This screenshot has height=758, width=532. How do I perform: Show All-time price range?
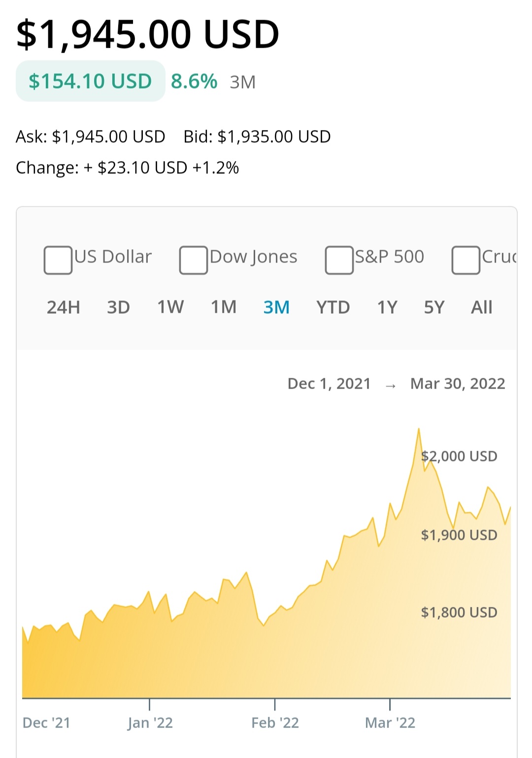[482, 307]
